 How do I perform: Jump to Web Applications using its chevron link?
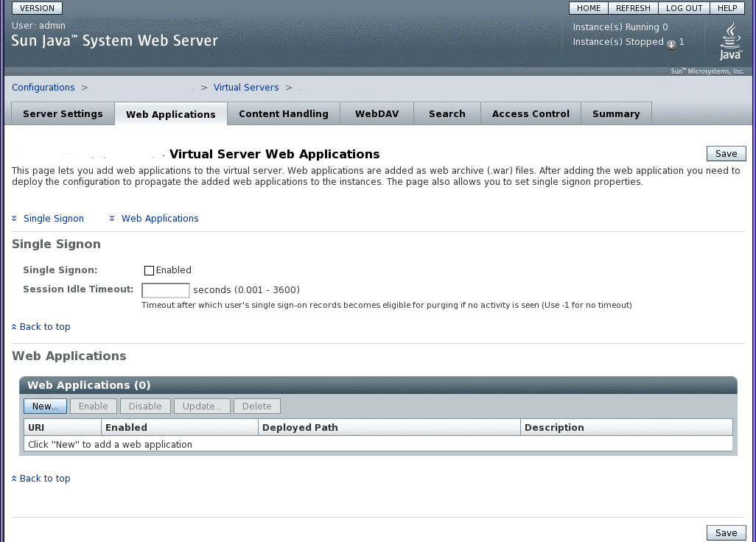pyautogui.click(x=112, y=218)
